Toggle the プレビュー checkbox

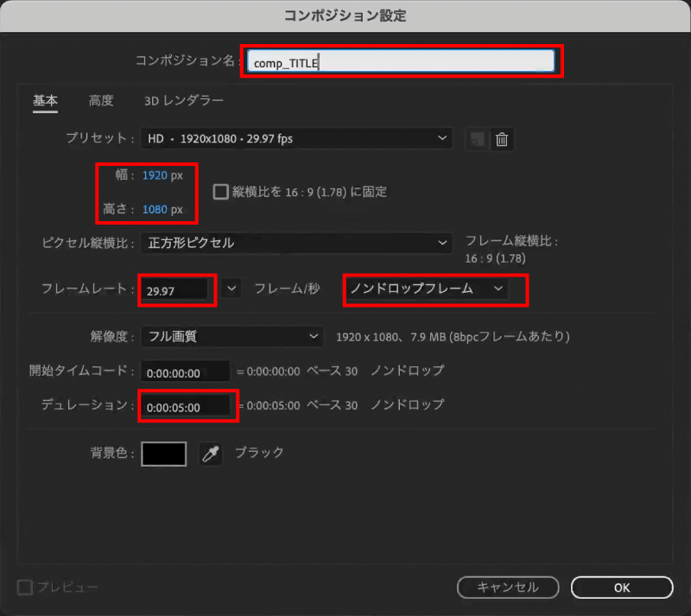[25, 587]
